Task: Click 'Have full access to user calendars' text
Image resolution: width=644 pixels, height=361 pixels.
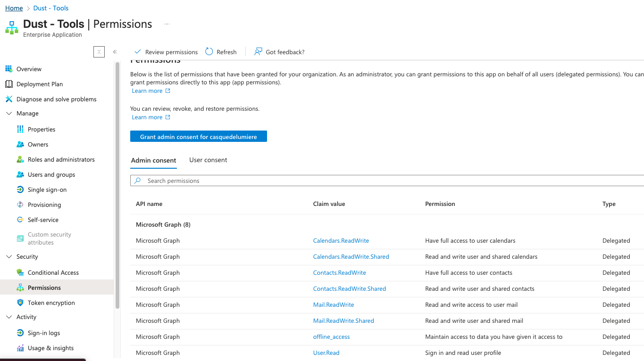Action: [x=470, y=241]
